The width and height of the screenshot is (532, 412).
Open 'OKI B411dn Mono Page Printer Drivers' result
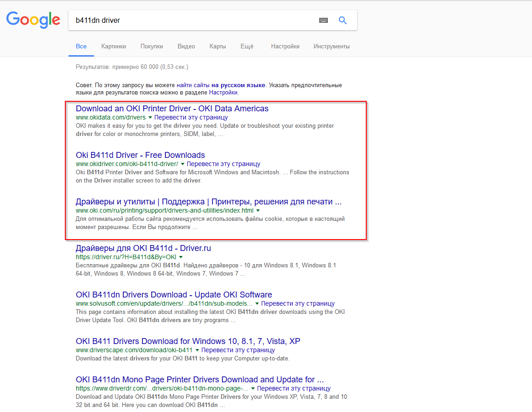(200, 380)
